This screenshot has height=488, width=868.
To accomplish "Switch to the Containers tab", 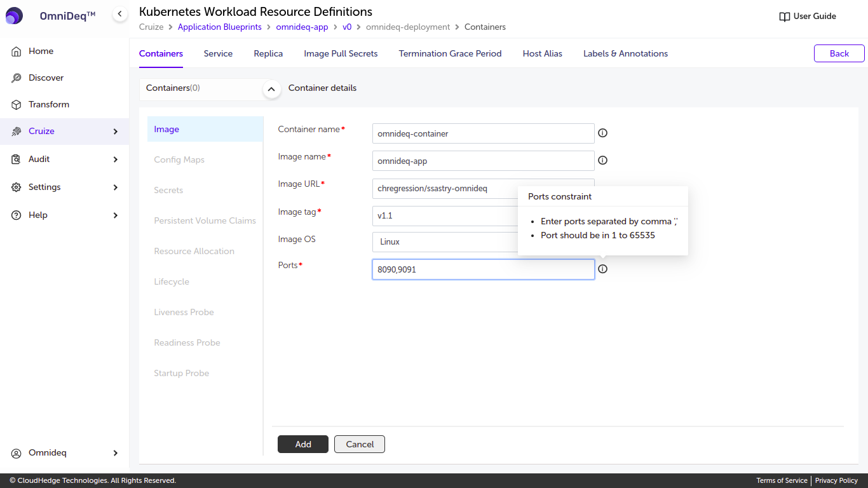I will click(x=161, y=54).
